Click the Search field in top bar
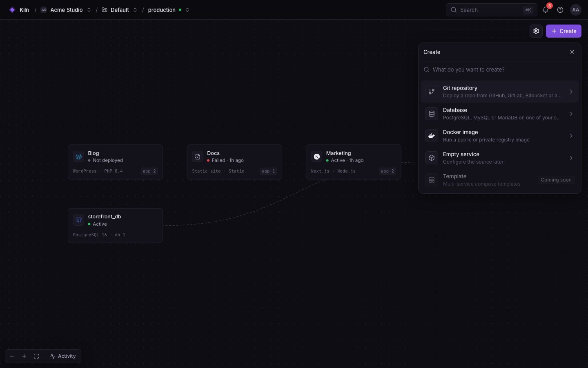 click(x=491, y=10)
